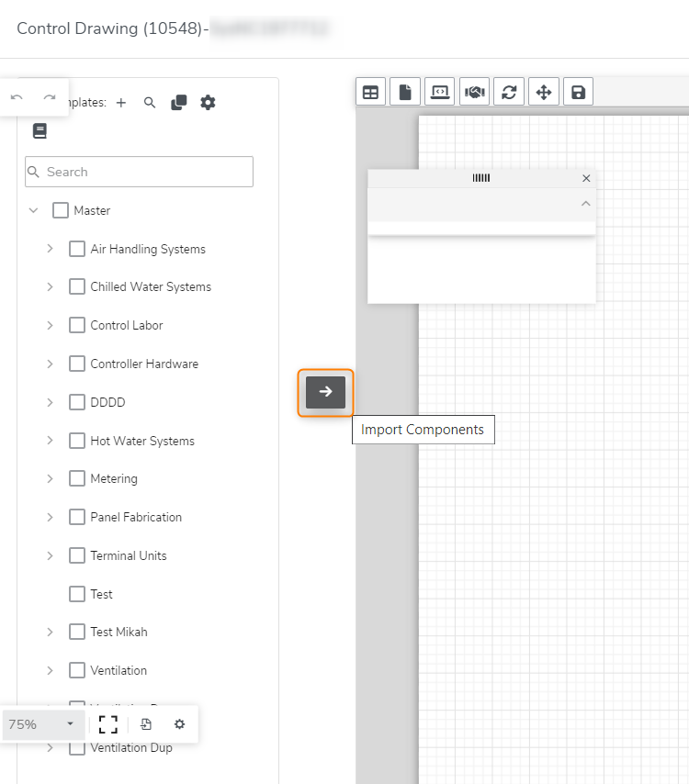Select the Metering label
The height and width of the screenshot is (784, 689).
pyautogui.click(x=114, y=479)
